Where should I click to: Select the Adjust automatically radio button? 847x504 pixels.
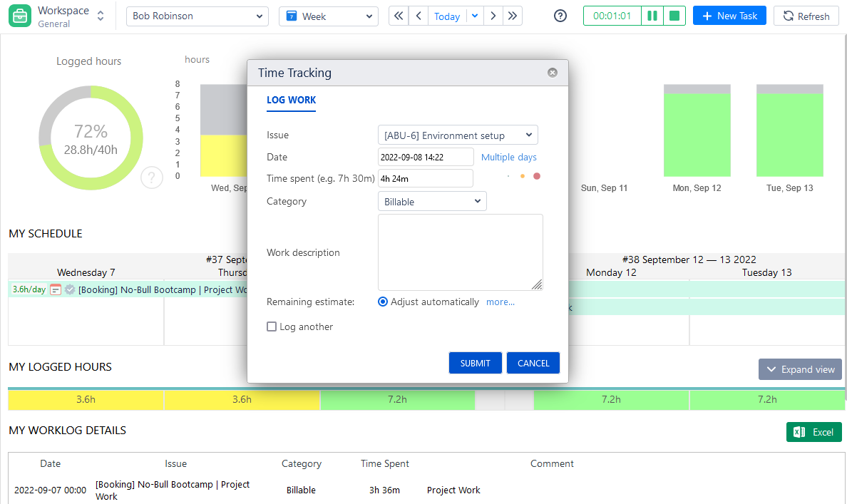pyautogui.click(x=383, y=302)
